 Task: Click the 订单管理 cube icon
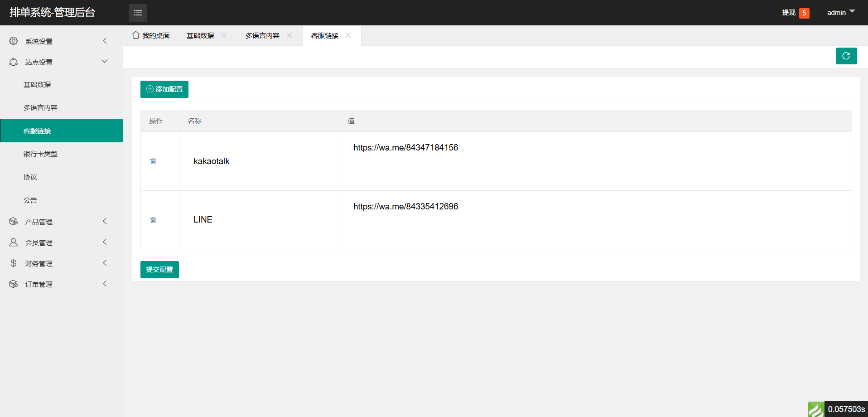[14, 284]
